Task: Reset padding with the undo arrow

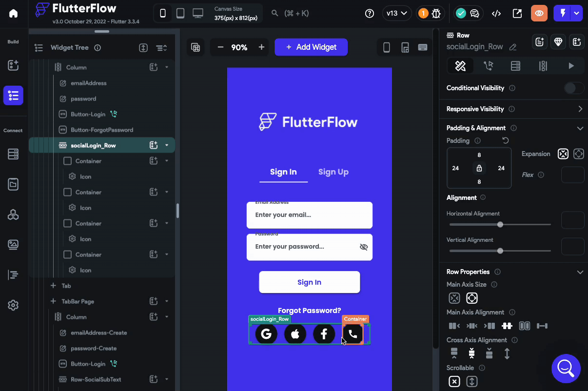Action: tap(506, 140)
